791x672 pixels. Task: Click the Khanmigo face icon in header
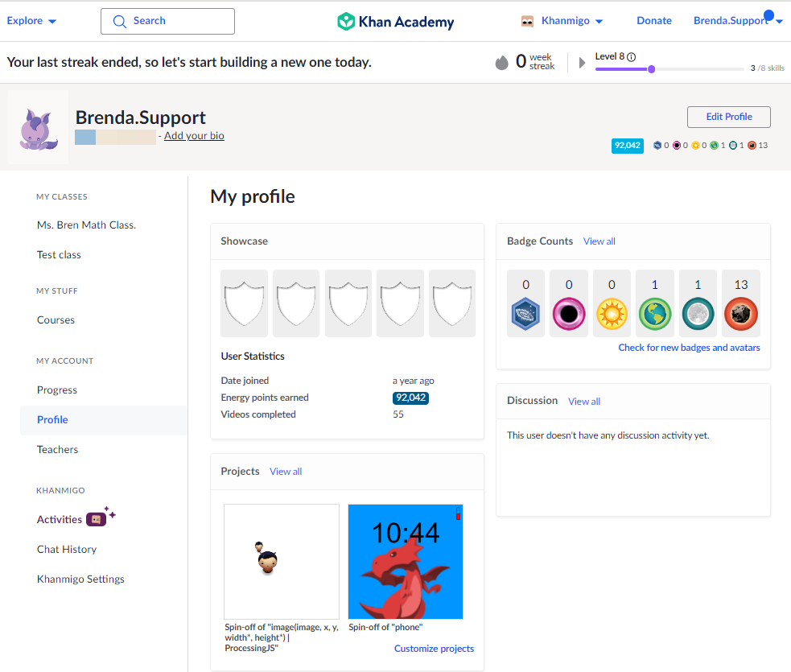pos(527,21)
